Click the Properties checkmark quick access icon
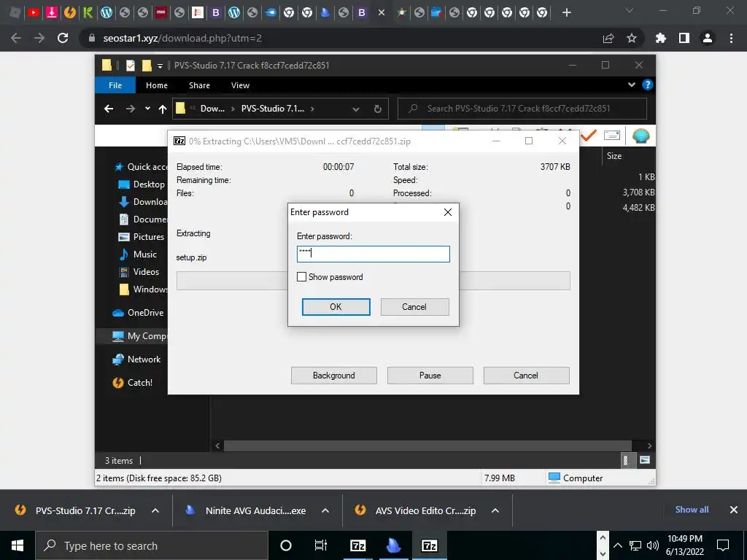 (130, 65)
